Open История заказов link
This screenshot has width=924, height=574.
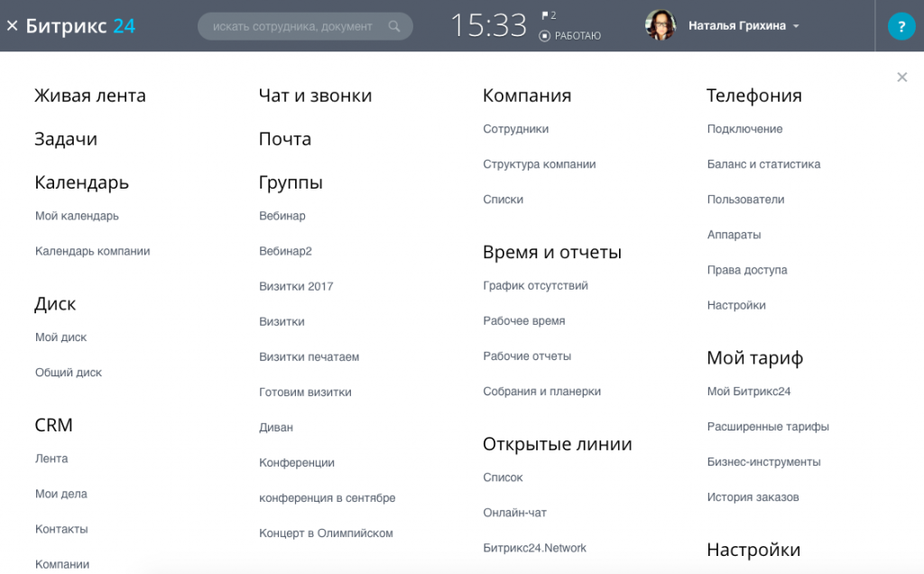coord(753,497)
